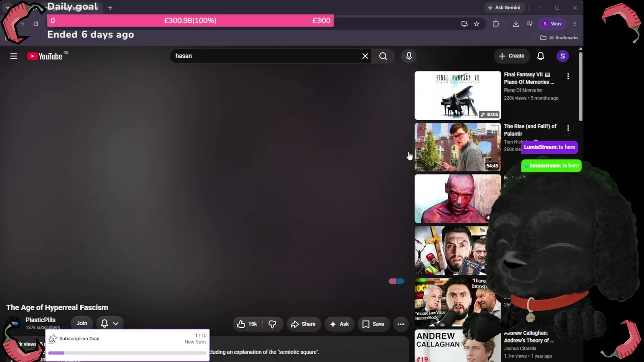Image resolution: width=644 pixels, height=362 pixels.
Task: Open the PlasticPills channel name
Action: click(x=41, y=320)
